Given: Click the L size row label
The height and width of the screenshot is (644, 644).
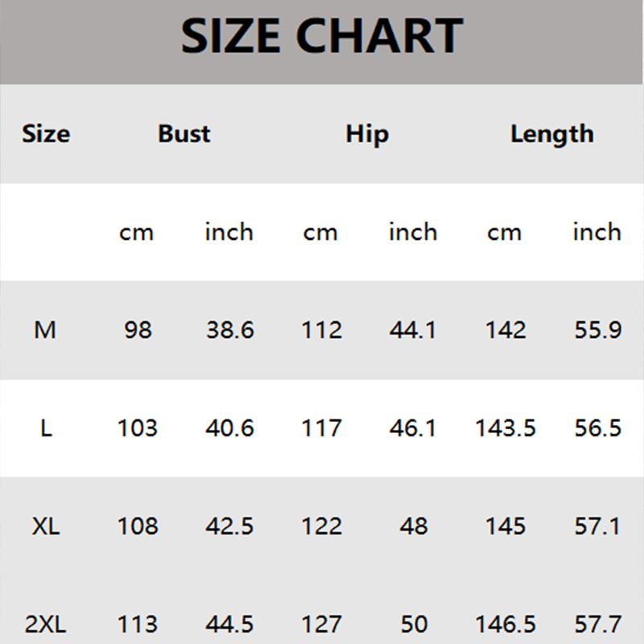Looking at the screenshot, I should click(46, 427).
